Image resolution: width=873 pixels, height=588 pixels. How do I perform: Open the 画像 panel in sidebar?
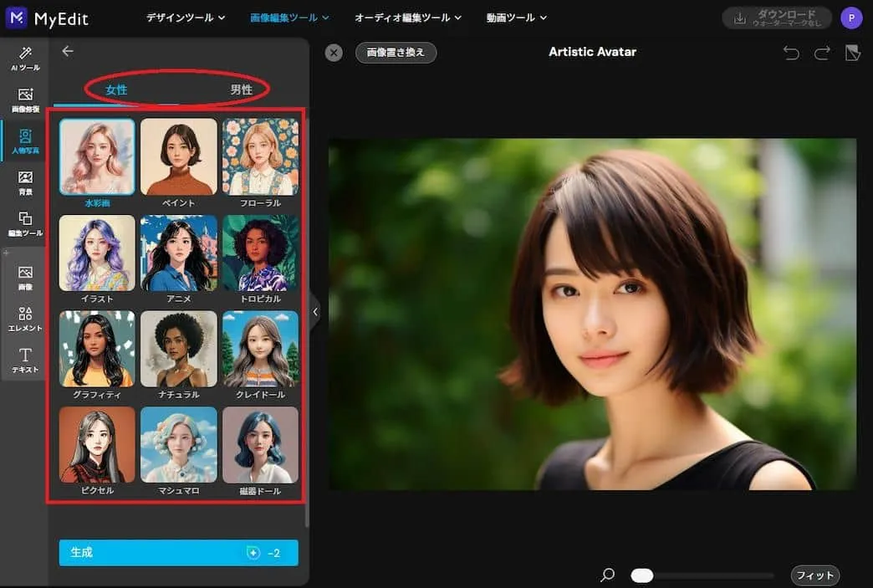(24, 276)
